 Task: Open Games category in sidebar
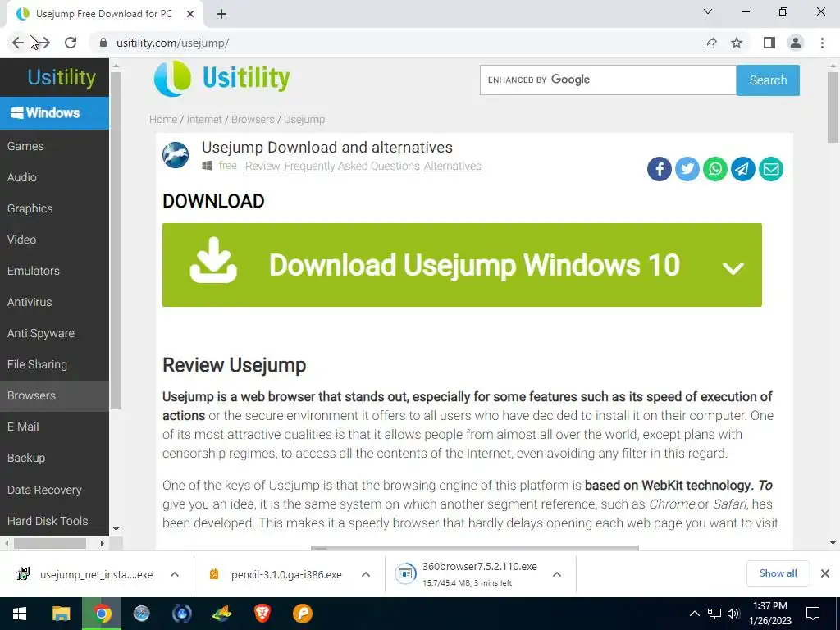[54, 146]
